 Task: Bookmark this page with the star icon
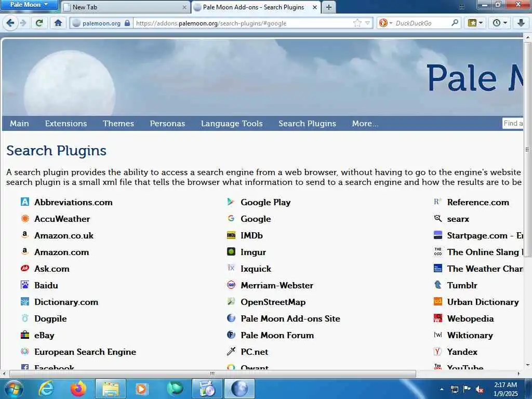pyautogui.click(x=357, y=23)
